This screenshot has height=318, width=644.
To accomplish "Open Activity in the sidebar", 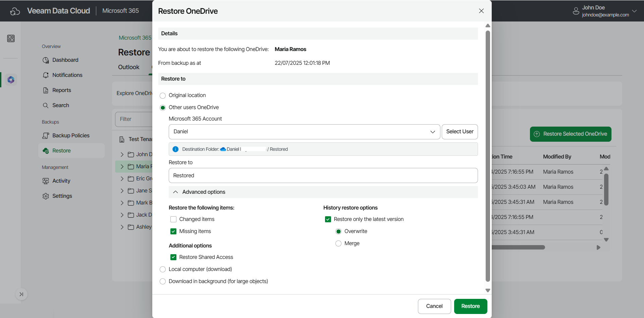I will pos(61,181).
